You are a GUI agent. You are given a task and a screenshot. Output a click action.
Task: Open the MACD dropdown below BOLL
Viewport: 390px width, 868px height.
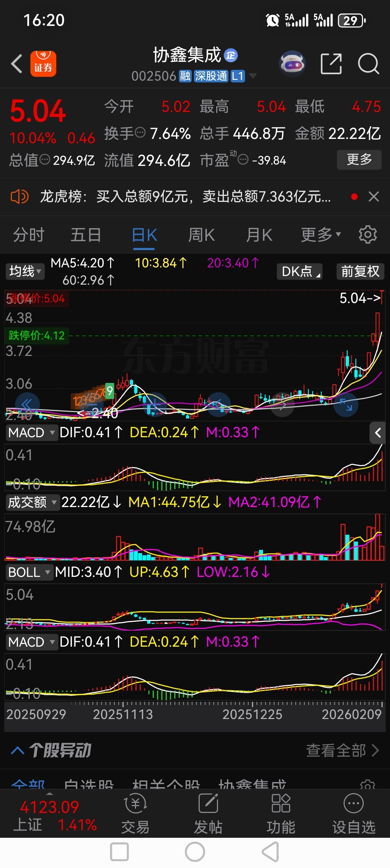(32, 642)
